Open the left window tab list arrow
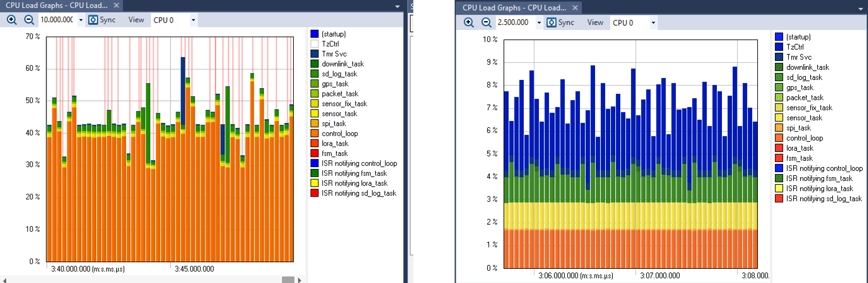Screen dimensions: 868x283 tap(397, 6)
